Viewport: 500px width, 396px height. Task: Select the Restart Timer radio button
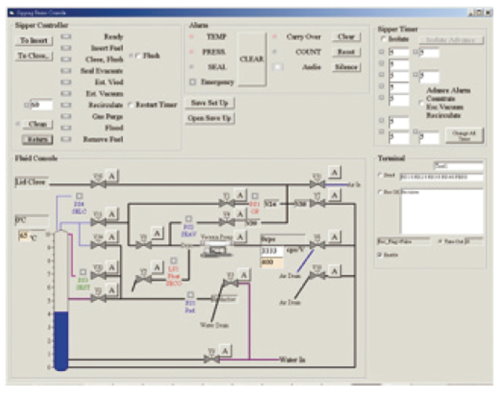coord(131,105)
